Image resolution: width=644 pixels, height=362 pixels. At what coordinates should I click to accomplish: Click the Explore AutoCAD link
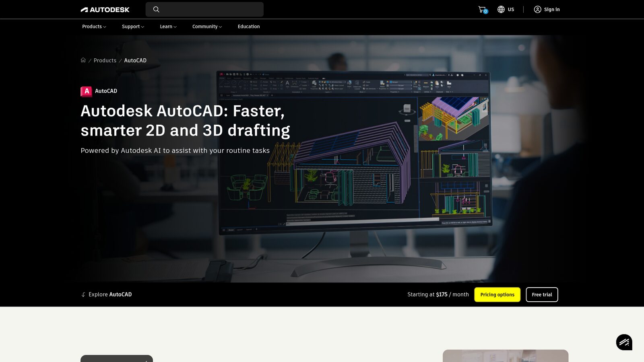110,294
